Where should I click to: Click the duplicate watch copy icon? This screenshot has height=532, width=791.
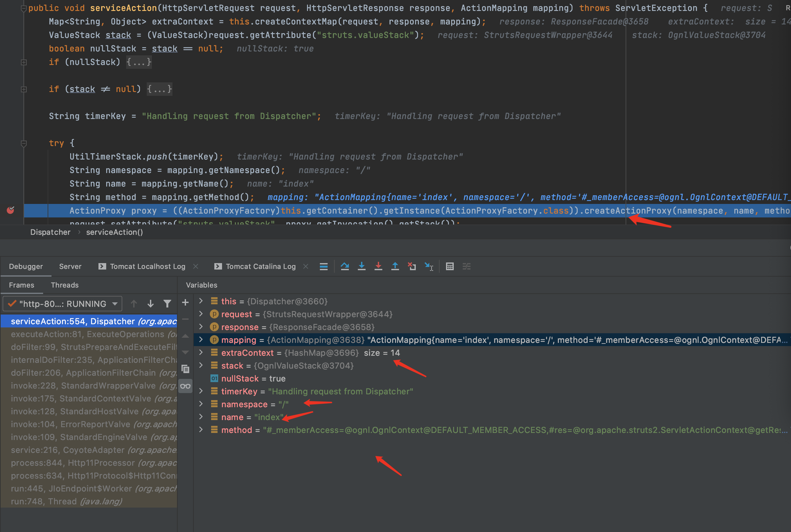(x=185, y=369)
